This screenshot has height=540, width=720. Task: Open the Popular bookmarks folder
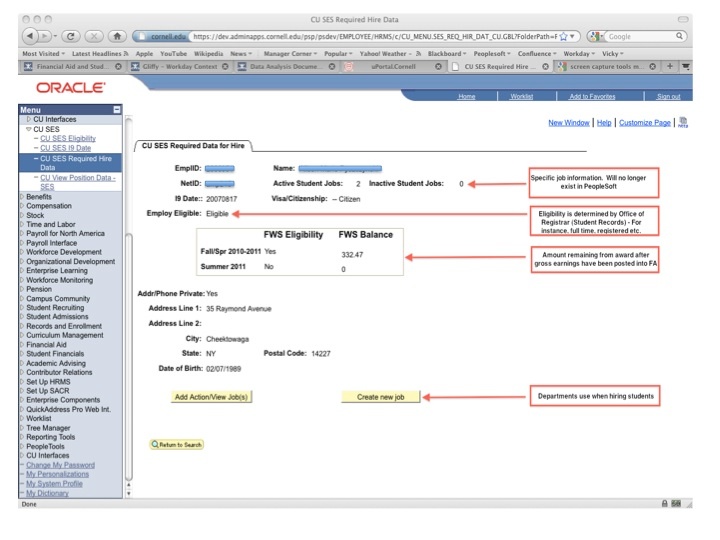(338, 54)
